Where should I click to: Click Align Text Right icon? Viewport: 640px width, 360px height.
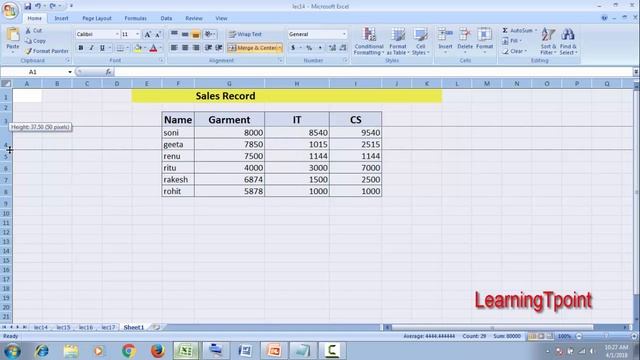[196, 48]
